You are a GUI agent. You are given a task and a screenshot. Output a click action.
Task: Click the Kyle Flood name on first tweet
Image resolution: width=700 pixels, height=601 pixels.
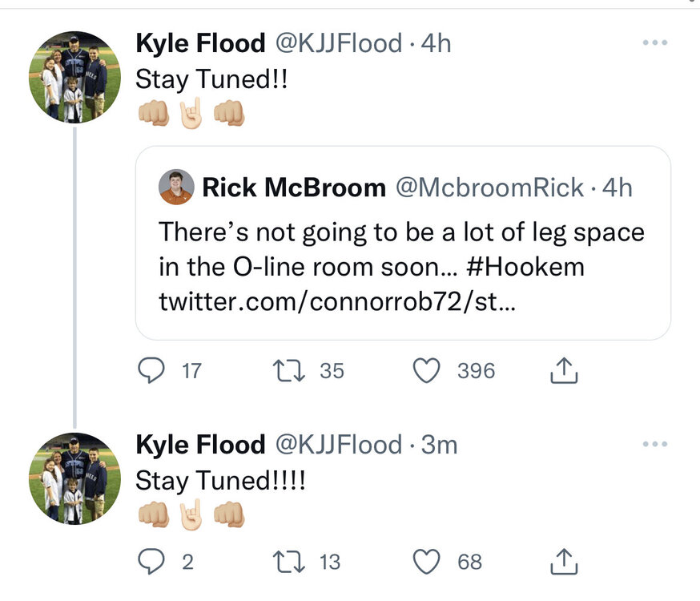[x=200, y=43]
